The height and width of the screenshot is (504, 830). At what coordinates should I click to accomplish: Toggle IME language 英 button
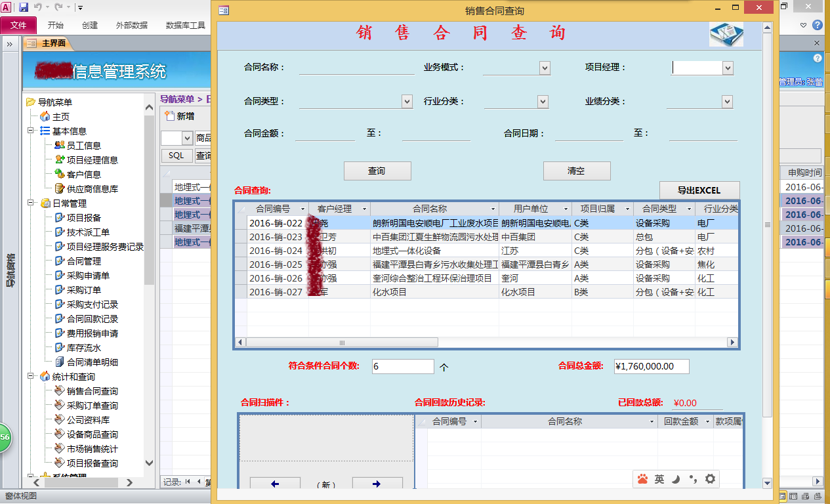pyautogui.click(x=659, y=479)
